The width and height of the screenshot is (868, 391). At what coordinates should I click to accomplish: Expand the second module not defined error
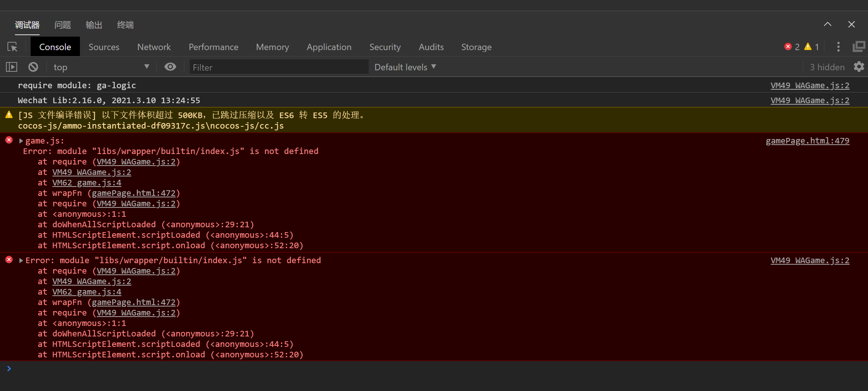[21, 261]
